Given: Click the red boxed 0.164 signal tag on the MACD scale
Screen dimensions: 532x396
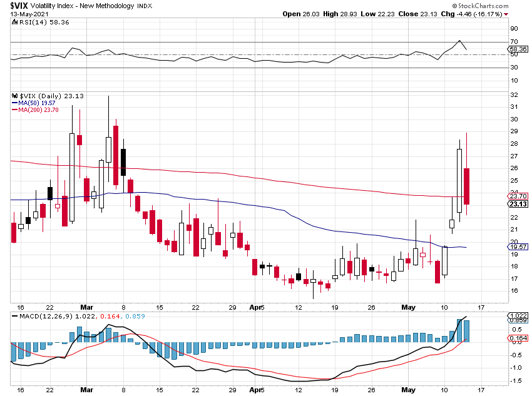Looking at the screenshot, I should [x=518, y=338].
